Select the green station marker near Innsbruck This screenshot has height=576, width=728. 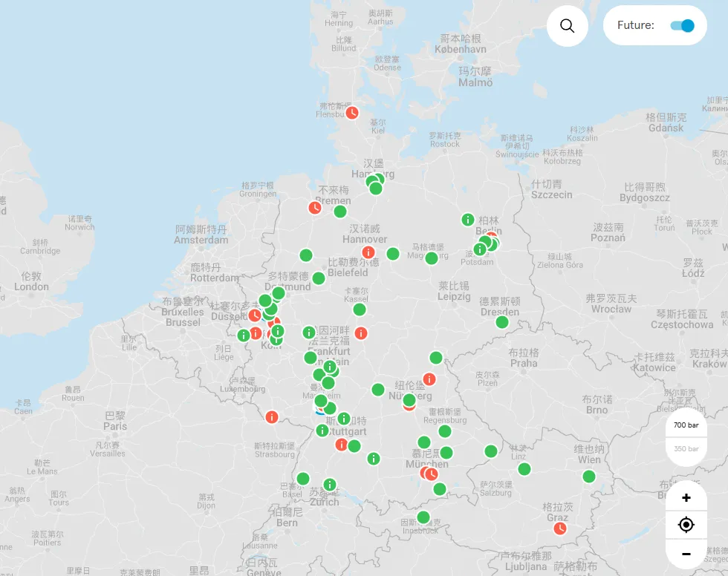tap(423, 517)
